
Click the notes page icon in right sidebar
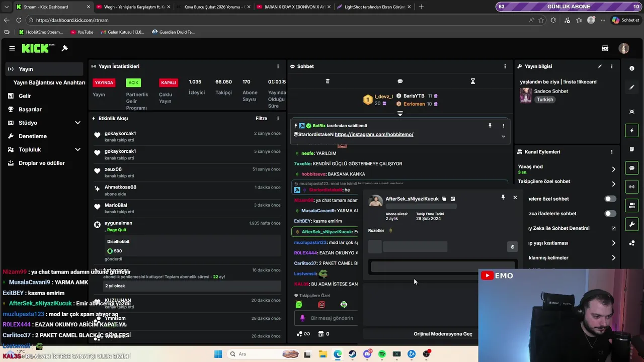coord(632,149)
